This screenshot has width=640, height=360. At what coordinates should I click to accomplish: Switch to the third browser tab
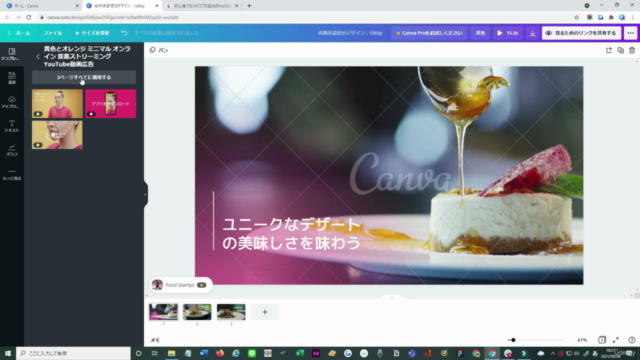202,6
